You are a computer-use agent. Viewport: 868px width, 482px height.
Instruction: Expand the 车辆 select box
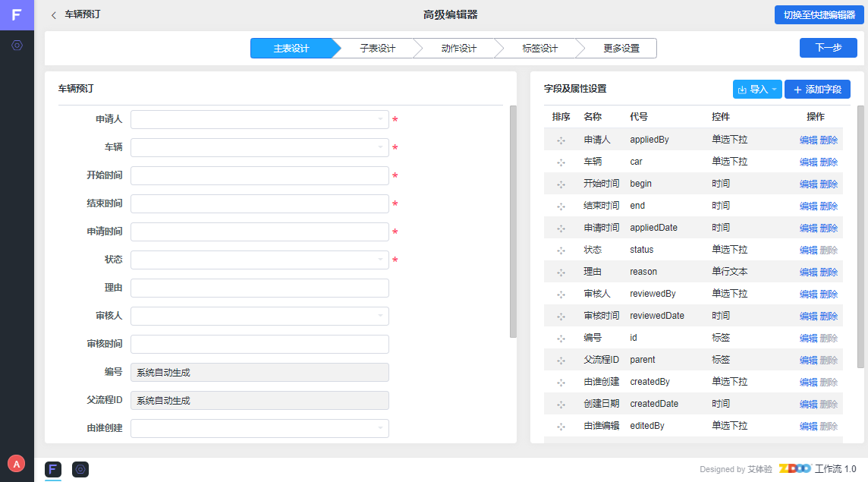pyautogui.click(x=259, y=148)
